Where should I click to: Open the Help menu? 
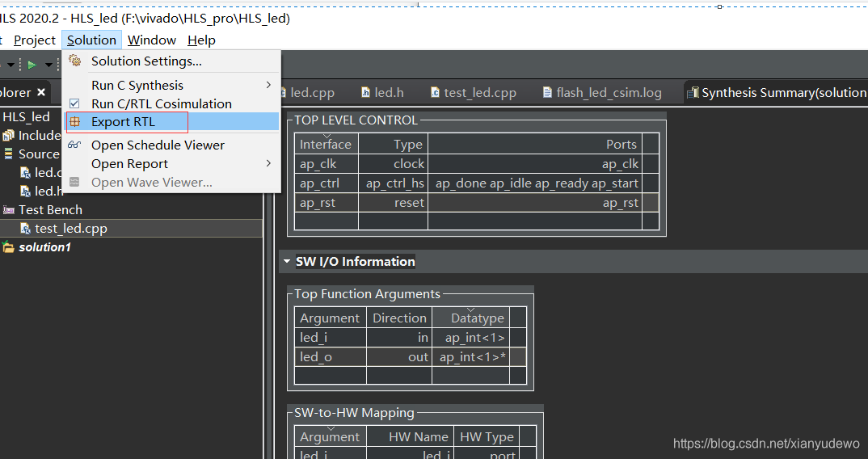click(201, 40)
